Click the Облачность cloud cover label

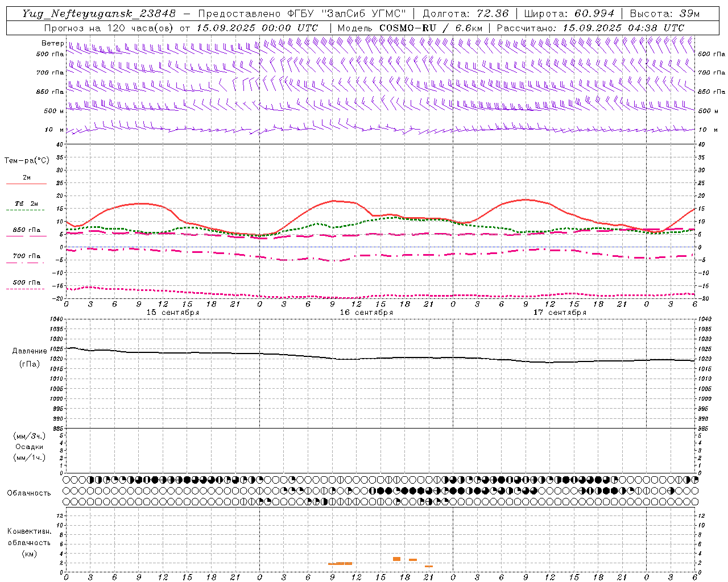[29, 493]
